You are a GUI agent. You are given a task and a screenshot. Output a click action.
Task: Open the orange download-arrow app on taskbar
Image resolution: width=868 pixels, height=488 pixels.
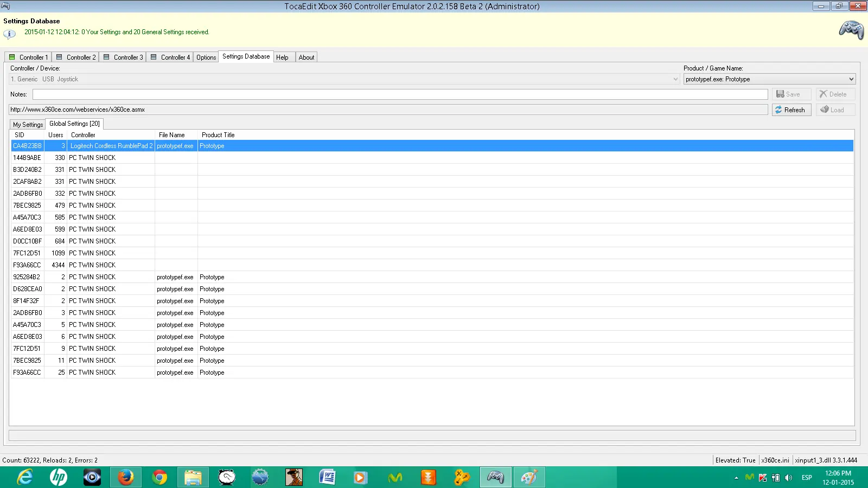429,477
